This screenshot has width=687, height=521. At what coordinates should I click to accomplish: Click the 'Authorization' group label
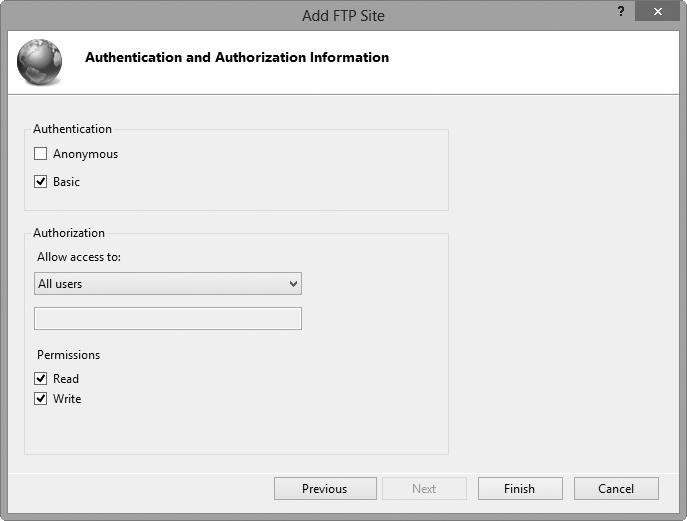[x=69, y=233]
